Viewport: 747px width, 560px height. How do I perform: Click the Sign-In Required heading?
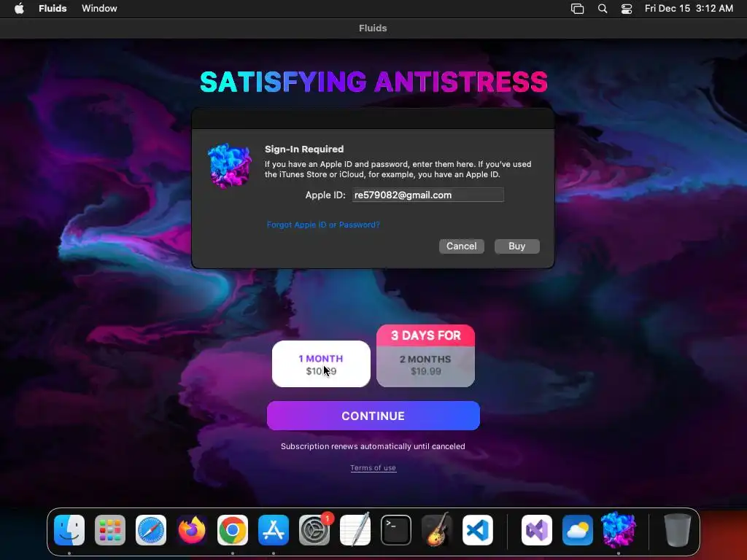tap(304, 149)
